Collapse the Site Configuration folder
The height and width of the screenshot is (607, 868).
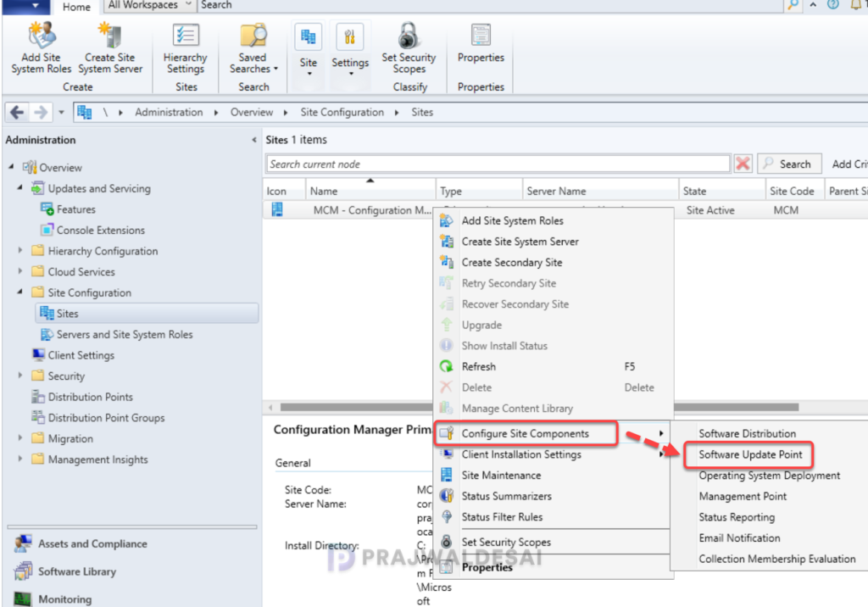coord(20,292)
